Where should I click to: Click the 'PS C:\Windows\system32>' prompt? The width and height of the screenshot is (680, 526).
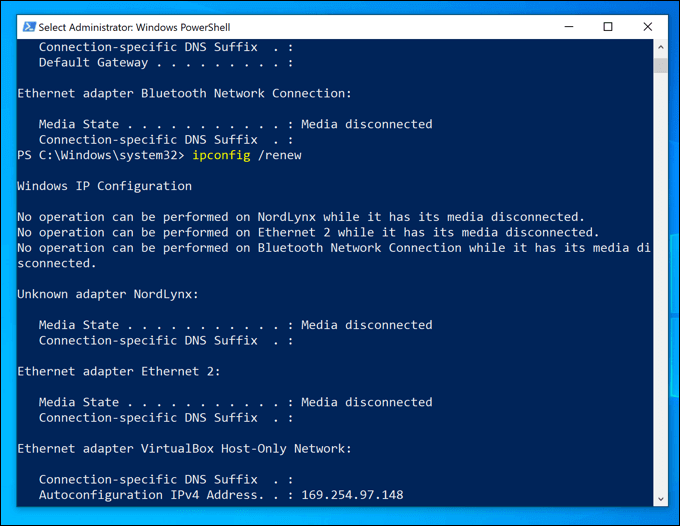pyautogui.click(x=100, y=155)
